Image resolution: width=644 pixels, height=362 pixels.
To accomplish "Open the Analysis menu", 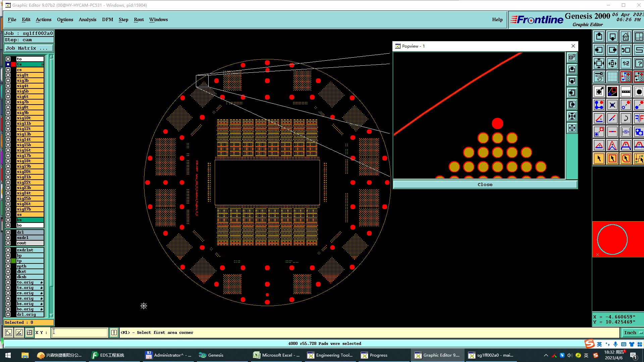I will point(88,19).
